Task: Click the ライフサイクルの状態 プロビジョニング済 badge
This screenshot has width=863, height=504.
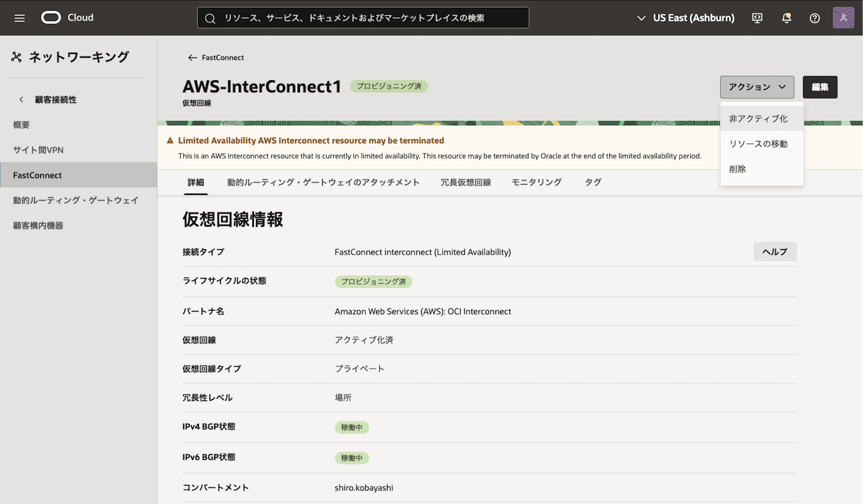Action: click(x=373, y=282)
